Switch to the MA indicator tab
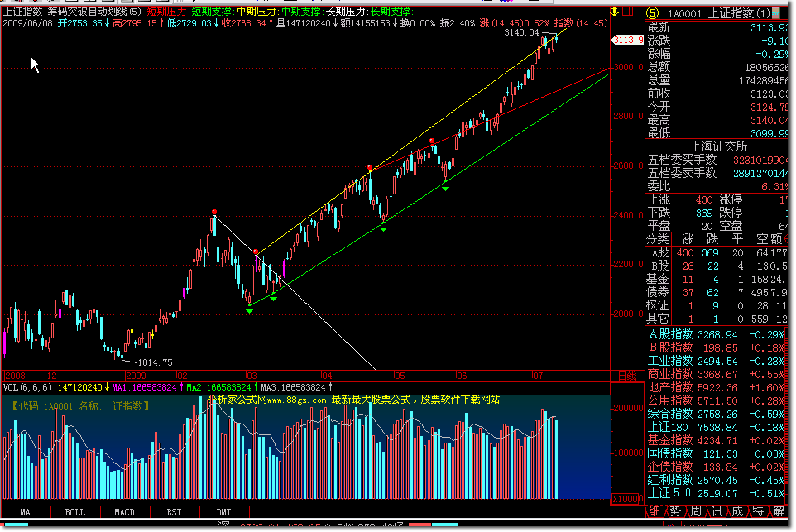796x532 pixels. [26, 512]
